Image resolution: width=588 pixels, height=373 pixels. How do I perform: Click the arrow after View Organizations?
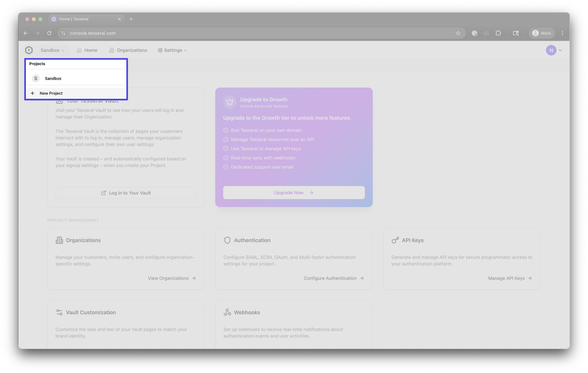194,278
